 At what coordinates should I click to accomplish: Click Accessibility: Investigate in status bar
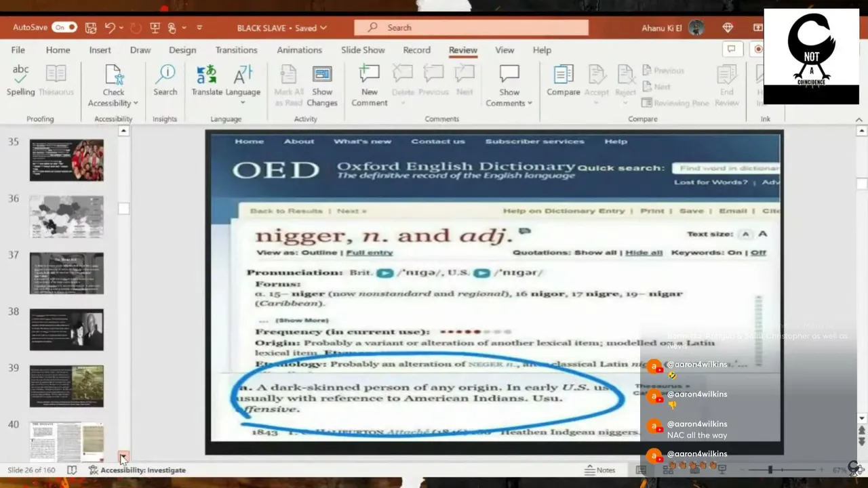[137, 470]
